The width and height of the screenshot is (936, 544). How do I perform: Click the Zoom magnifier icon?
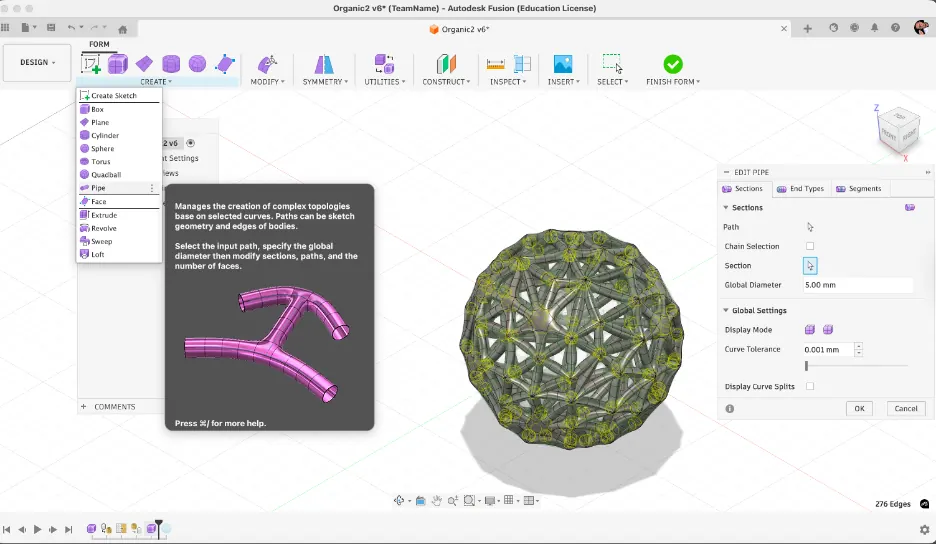[x=453, y=500]
